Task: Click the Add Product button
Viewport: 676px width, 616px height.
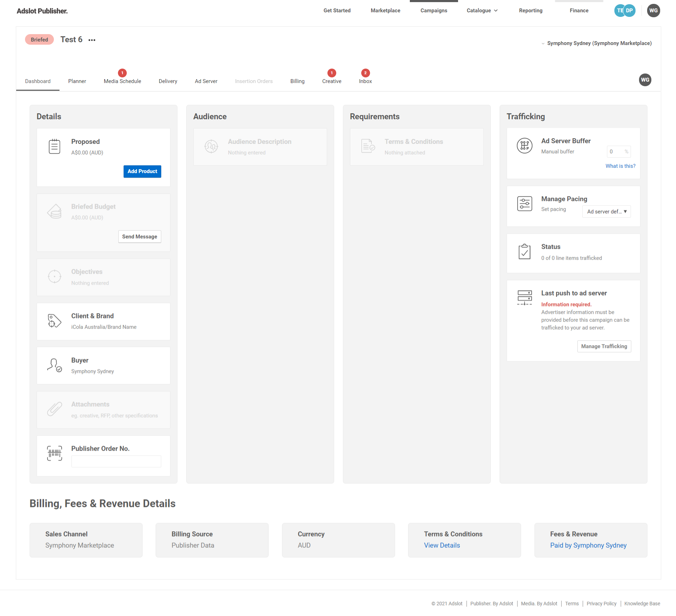Action: 142,171
